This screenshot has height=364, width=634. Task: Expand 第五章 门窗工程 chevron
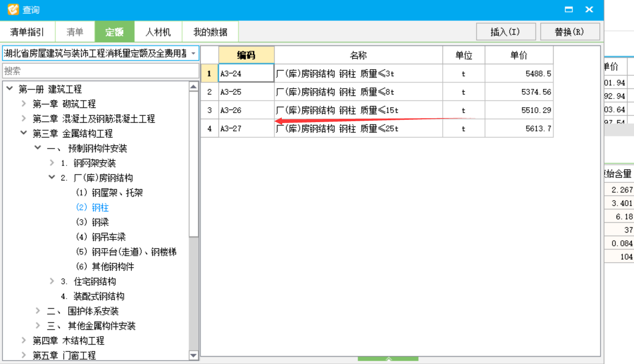tap(23, 355)
